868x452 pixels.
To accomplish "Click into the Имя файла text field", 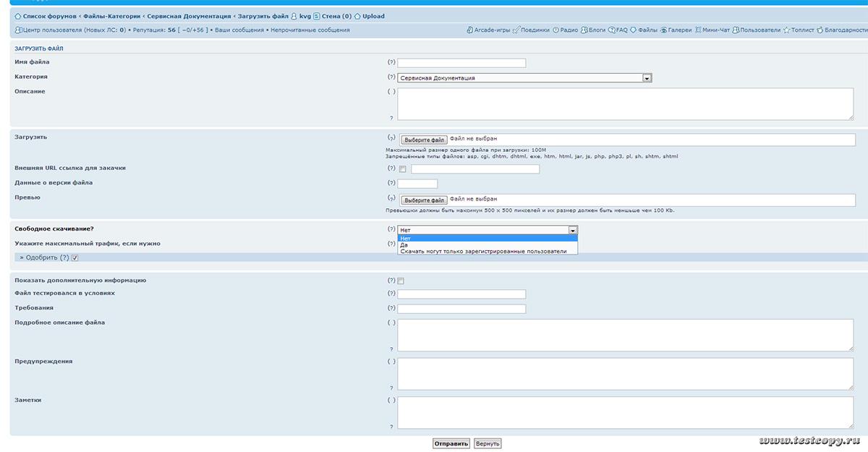I will click(461, 63).
